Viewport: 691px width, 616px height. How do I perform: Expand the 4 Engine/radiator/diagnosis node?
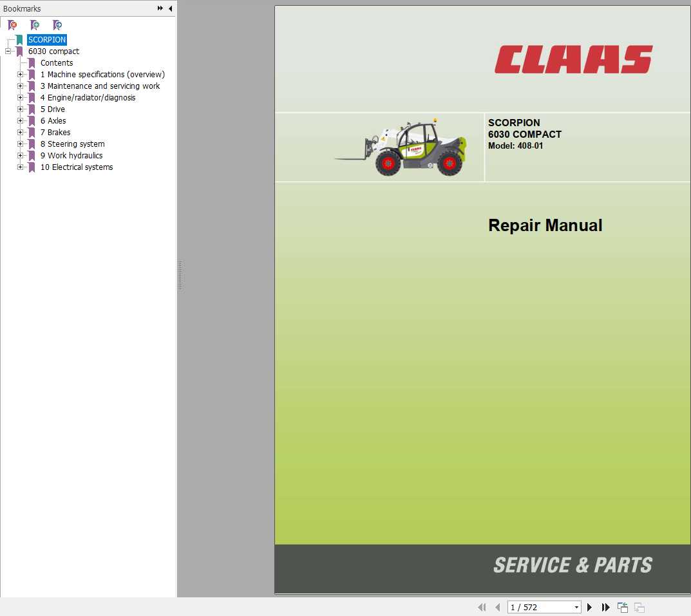point(20,97)
